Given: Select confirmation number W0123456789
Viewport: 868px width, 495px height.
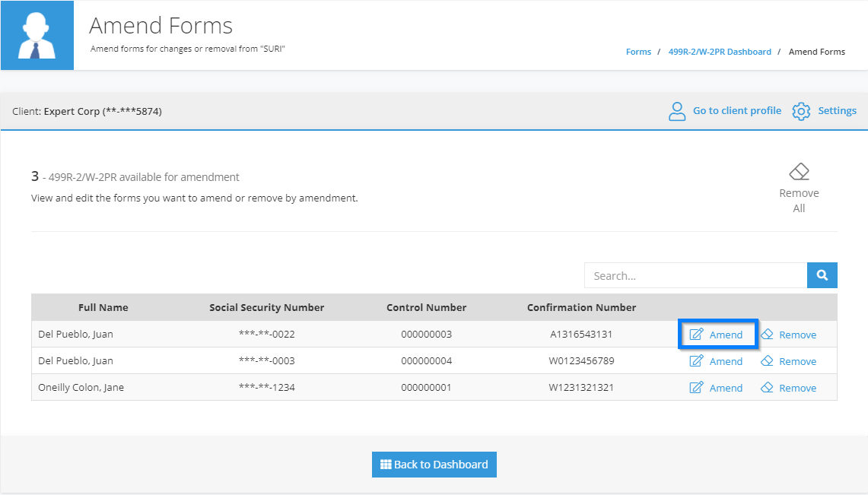Looking at the screenshot, I should coord(581,360).
